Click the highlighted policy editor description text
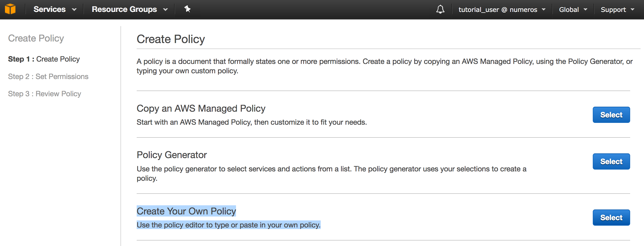This screenshot has height=246, width=644. click(228, 225)
